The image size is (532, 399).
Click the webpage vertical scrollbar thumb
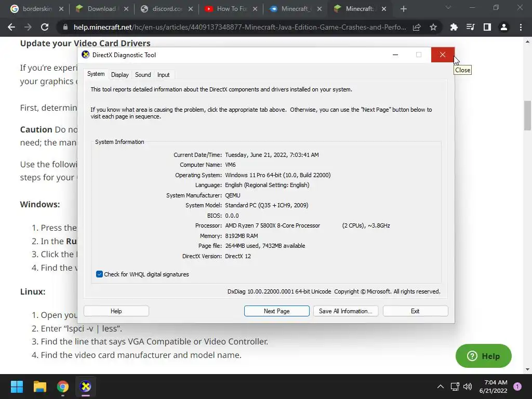coord(527,115)
